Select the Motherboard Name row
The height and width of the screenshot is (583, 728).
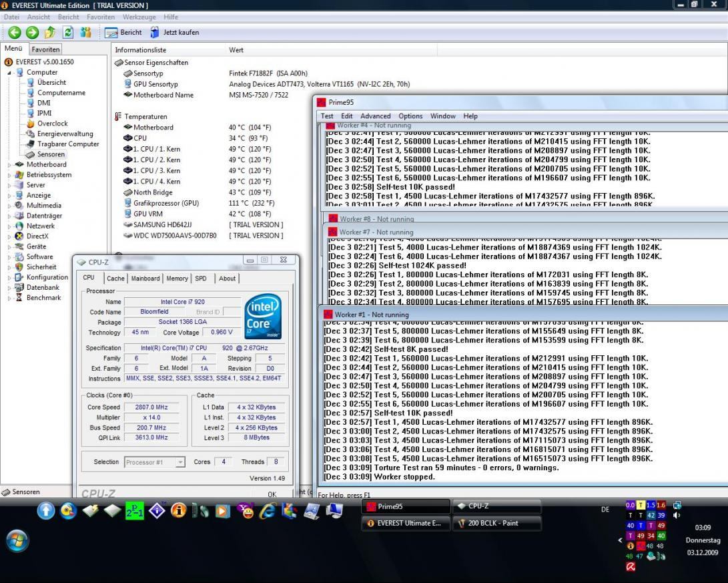pyautogui.click(x=206, y=95)
